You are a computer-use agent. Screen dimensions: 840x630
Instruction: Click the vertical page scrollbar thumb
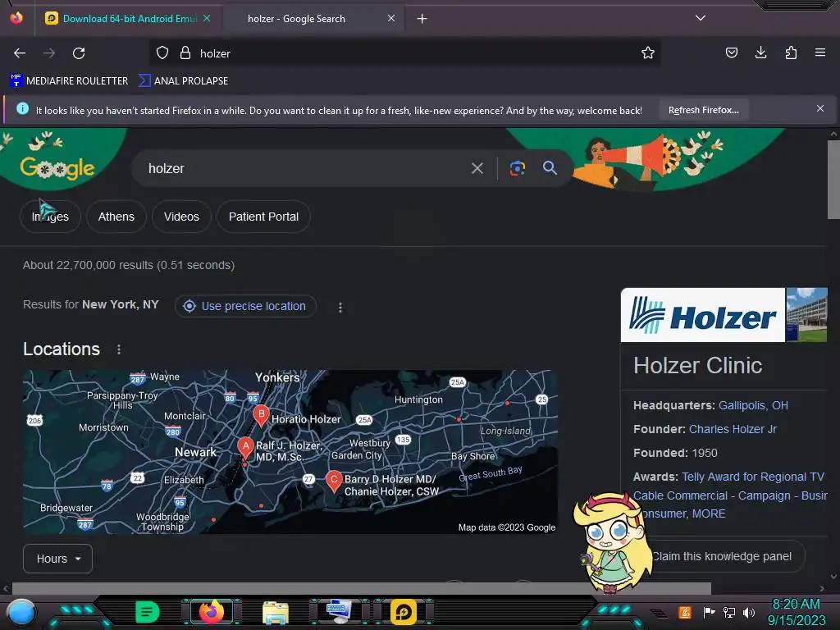(x=833, y=180)
